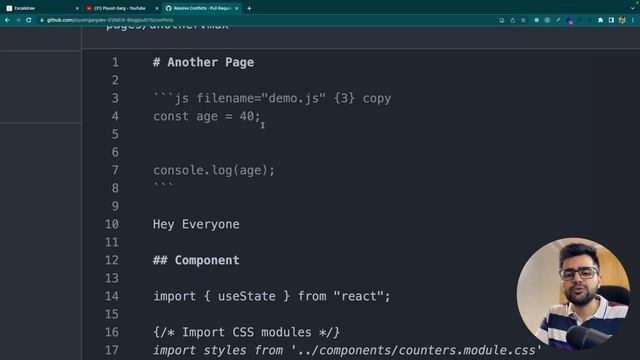Viewport: 640px width, 360px height.
Task: Open the profile avatar in the toolbar
Action: tap(622, 20)
